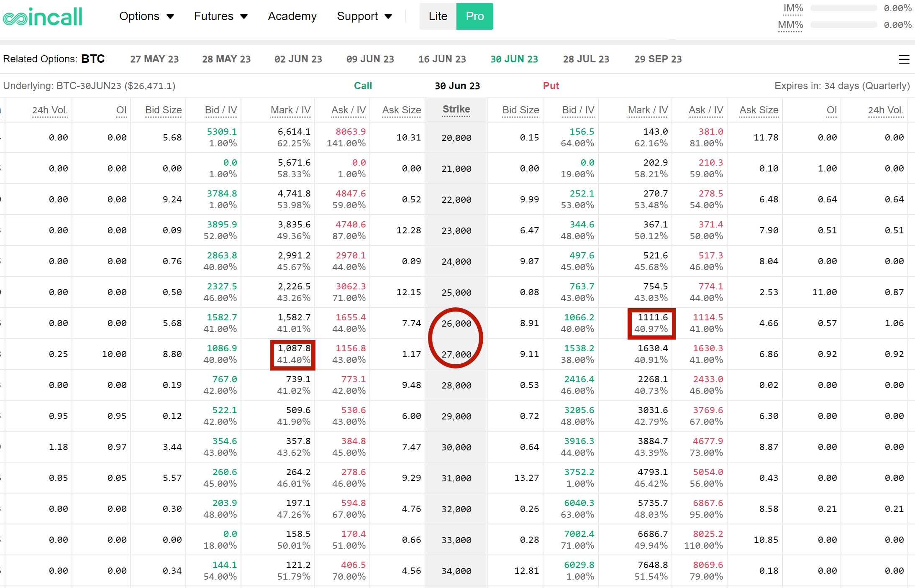Image resolution: width=915 pixels, height=588 pixels.
Task: Click the underlying BTC-30JUN23 price text
Action: click(x=89, y=86)
